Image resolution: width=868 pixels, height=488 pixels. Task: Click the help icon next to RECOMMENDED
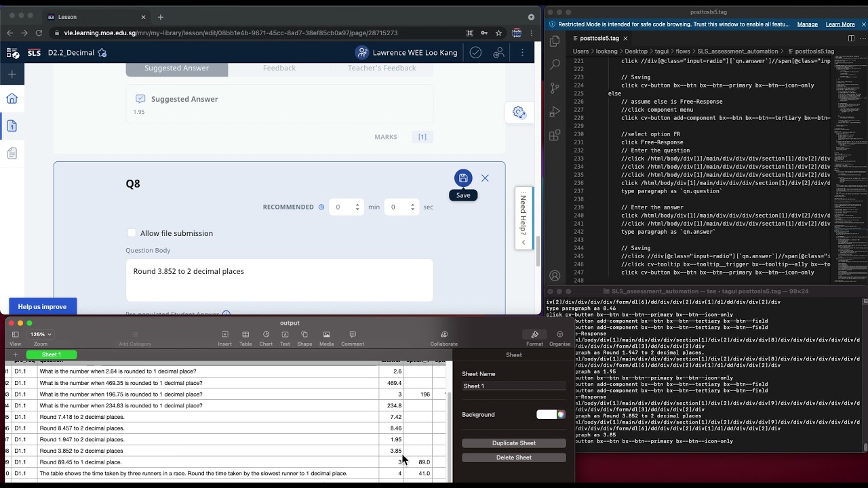[x=321, y=207]
